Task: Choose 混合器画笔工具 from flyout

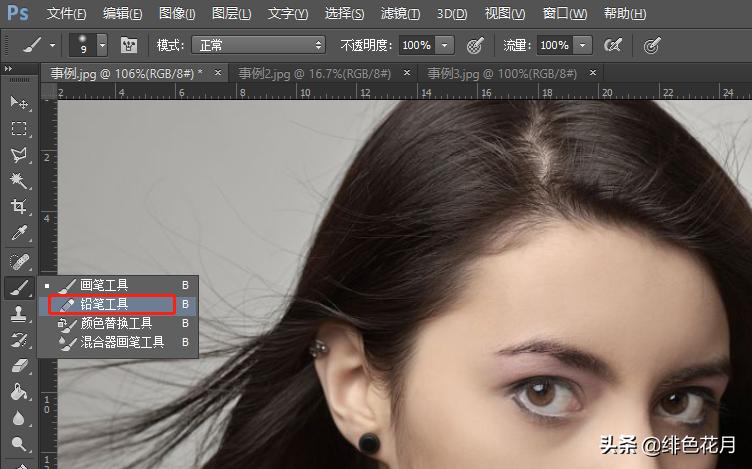Action: pos(118,342)
